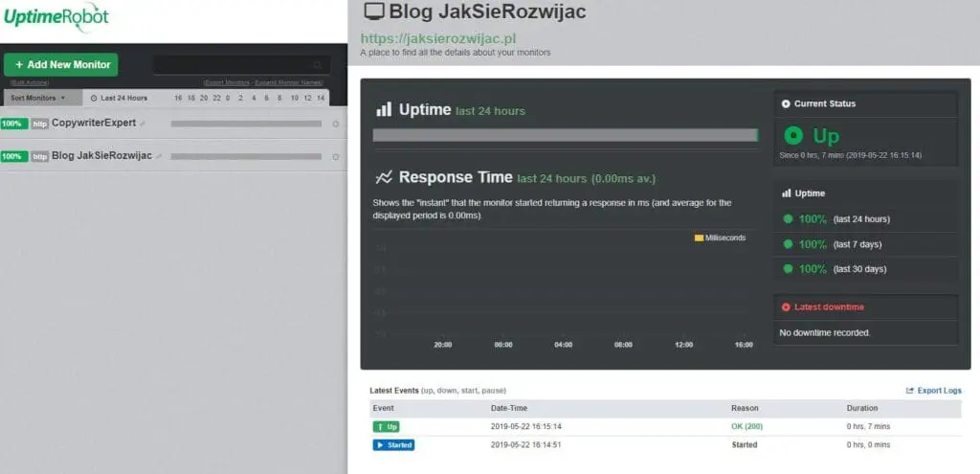Image resolution: width=980 pixels, height=474 pixels.
Task: Click date 2019-05-22 16:15:14 in table
Action: click(x=525, y=426)
